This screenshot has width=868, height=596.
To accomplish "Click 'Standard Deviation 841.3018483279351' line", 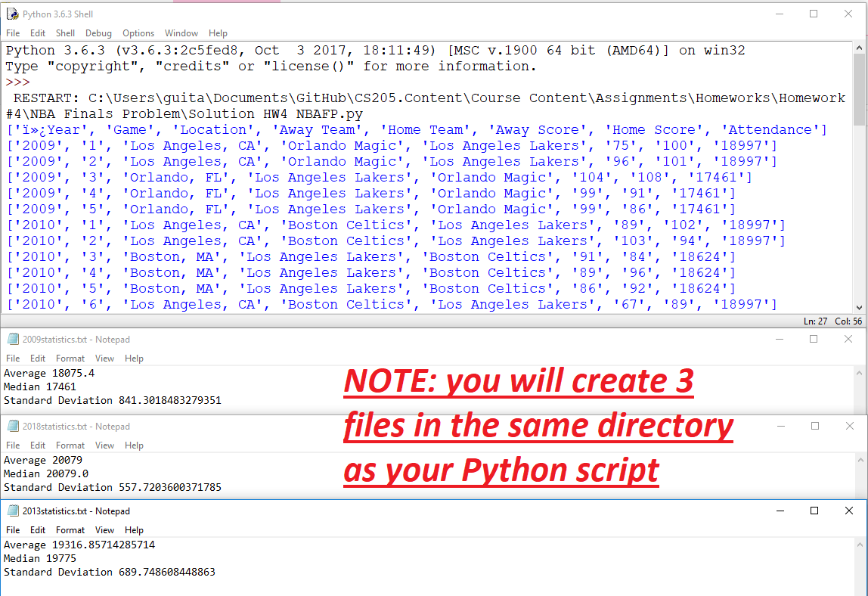I will (113, 400).
